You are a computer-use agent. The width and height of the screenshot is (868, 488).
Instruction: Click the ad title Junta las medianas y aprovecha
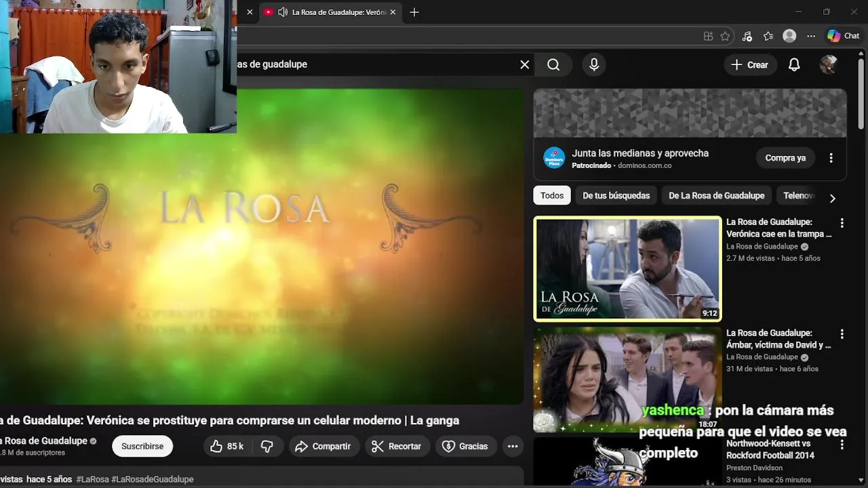(x=640, y=153)
